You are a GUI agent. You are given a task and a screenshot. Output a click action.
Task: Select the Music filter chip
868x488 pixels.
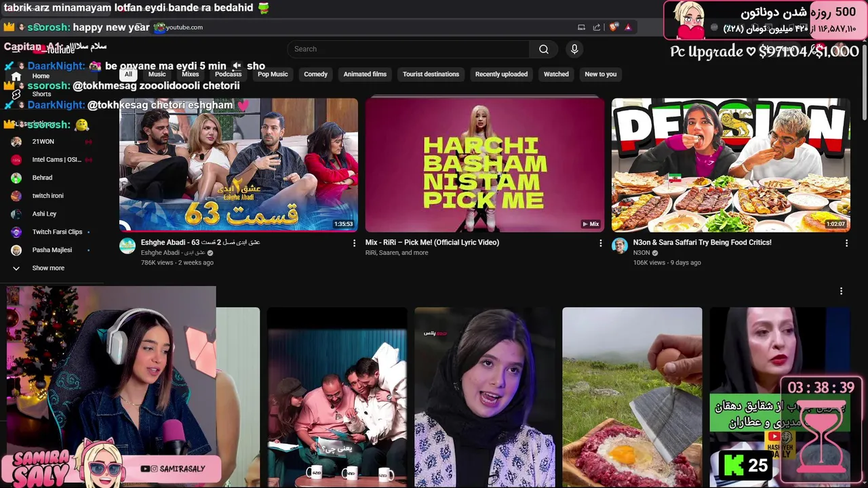click(x=157, y=75)
